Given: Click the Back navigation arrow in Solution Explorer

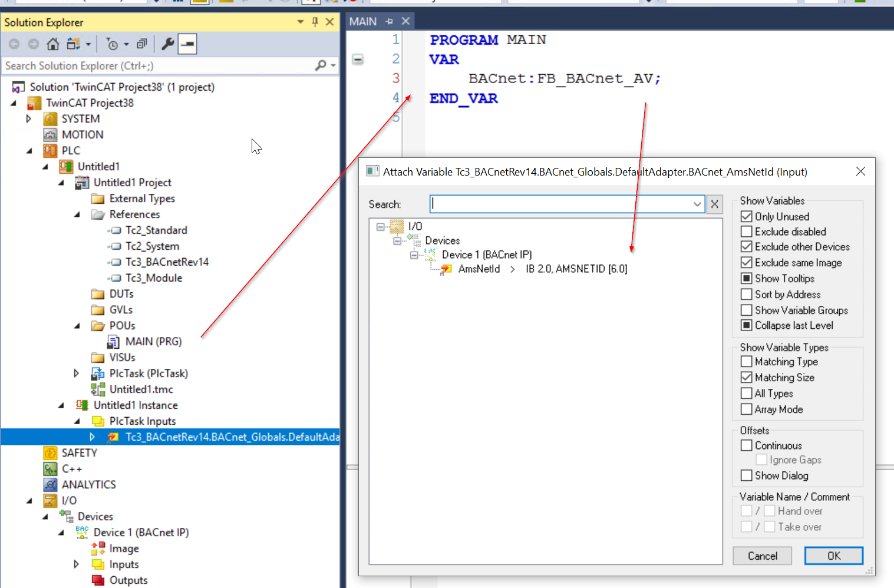Looking at the screenshot, I should click(x=14, y=44).
